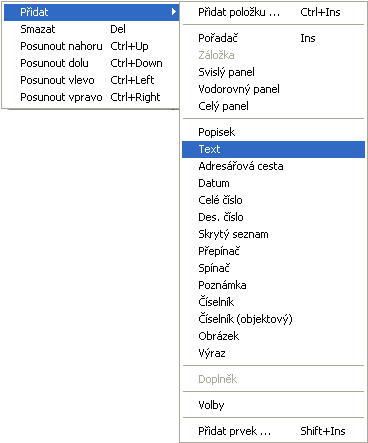This screenshot has height=443, width=368.
Task: Add a Vodorovný panel
Action: pos(273,89)
